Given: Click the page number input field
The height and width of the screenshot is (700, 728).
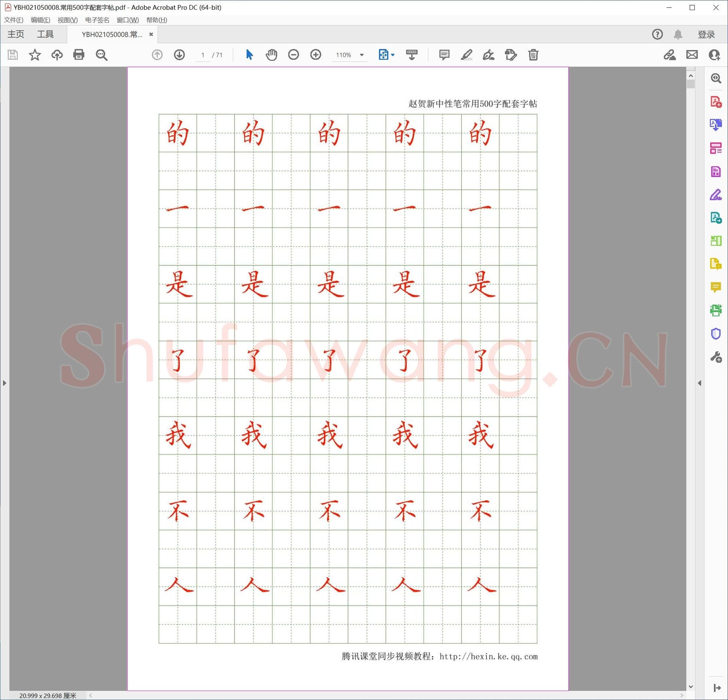Looking at the screenshot, I should coord(203,55).
